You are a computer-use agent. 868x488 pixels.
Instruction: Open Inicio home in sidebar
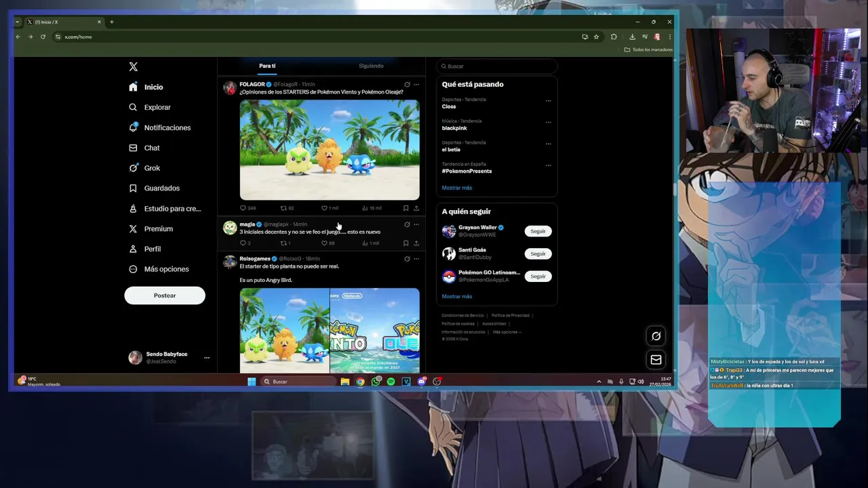point(146,87)
